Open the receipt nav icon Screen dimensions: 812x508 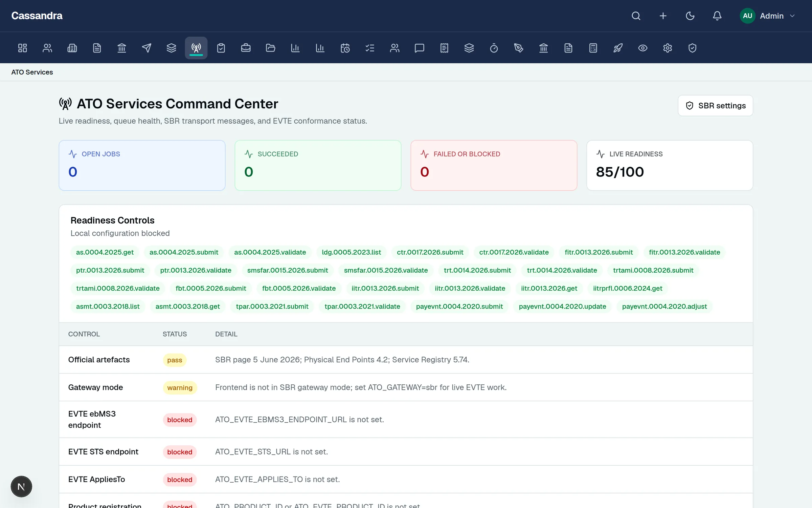444,48
